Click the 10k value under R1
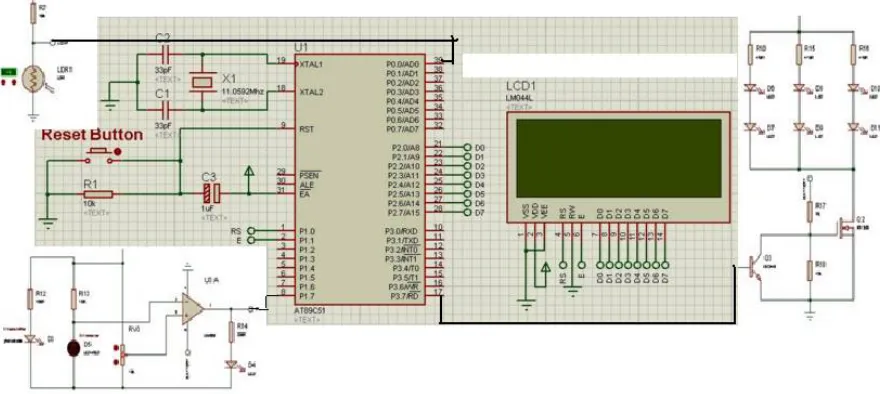 point(89,204)
